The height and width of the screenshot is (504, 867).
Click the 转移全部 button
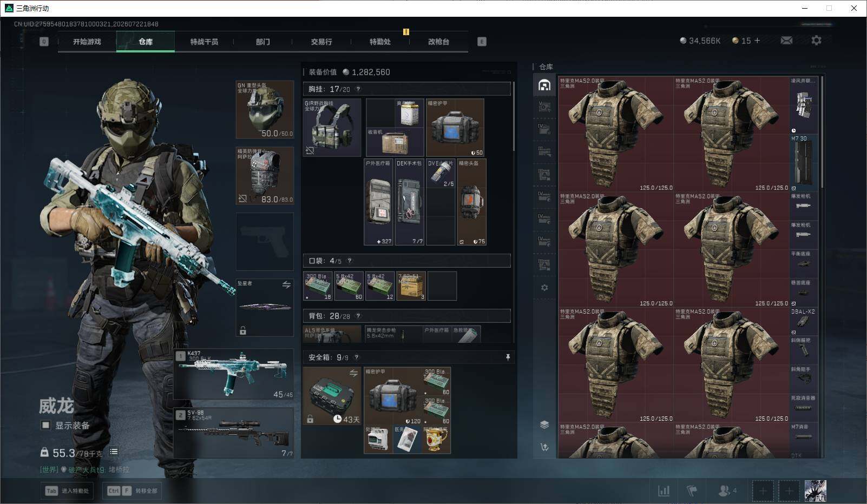[x=133, y=491]
